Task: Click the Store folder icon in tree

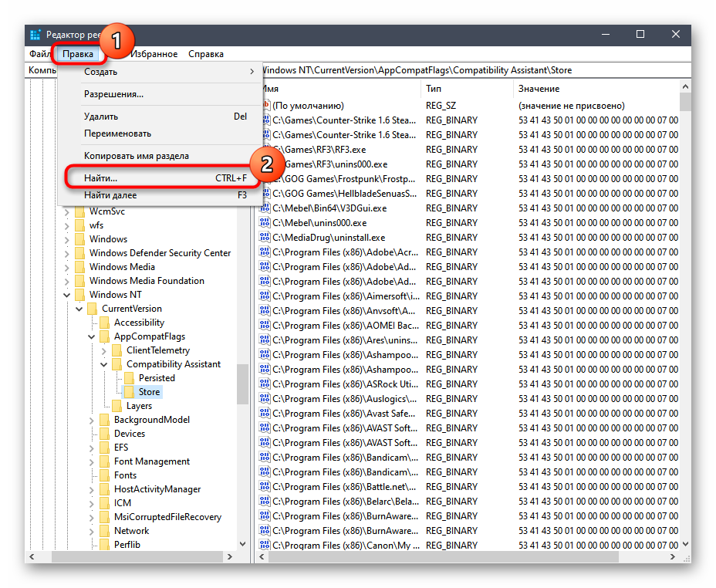Action: point(130,392)
